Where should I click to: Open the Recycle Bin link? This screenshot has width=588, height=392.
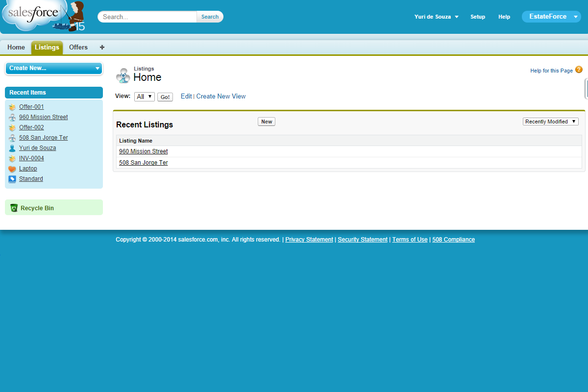coord(37,208)
